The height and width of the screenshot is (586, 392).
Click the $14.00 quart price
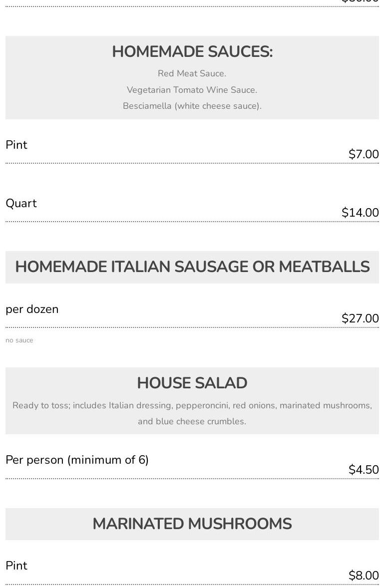360,213
